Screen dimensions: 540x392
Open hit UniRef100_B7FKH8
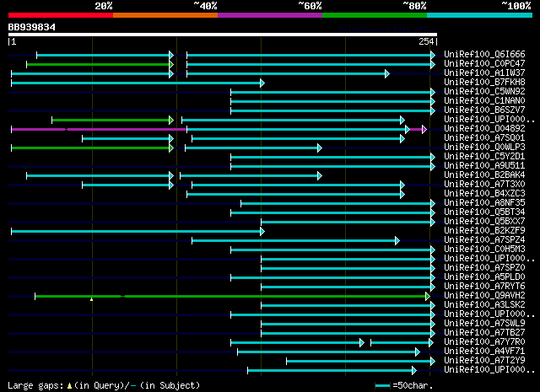pos(484,83)
